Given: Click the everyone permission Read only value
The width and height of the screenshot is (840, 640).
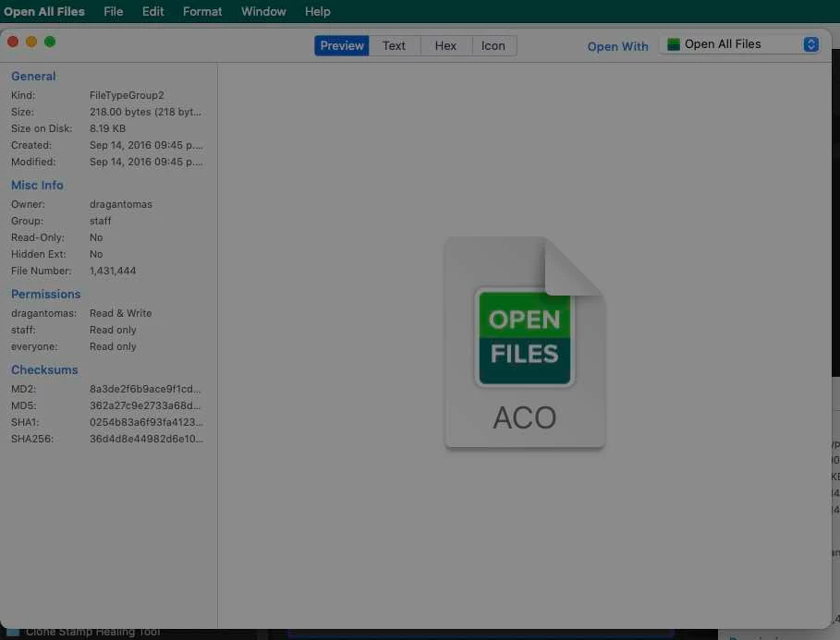Looking at the screenshot, I should (x=113, y=346).
